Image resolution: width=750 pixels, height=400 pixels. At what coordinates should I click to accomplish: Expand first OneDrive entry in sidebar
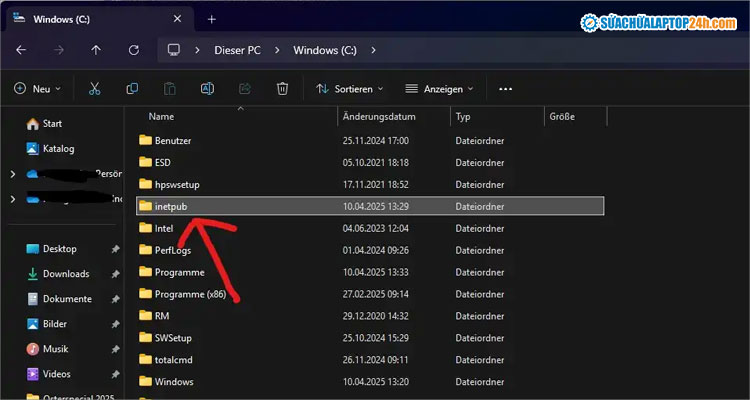[13, 175]
